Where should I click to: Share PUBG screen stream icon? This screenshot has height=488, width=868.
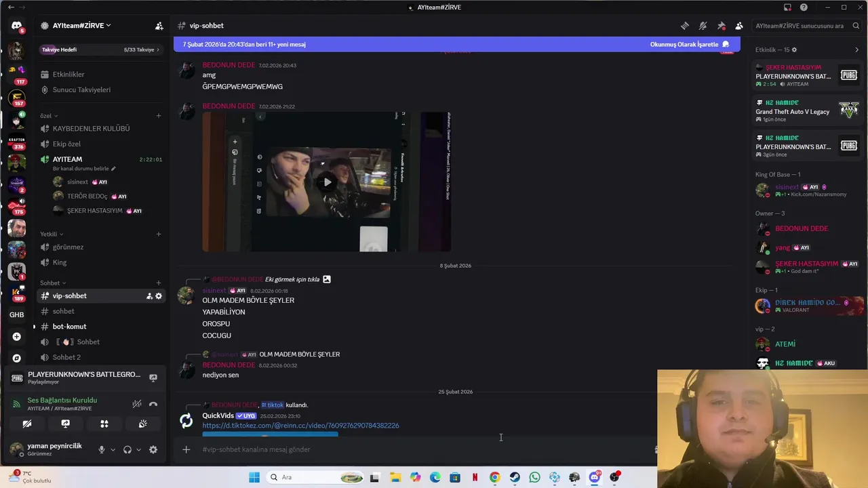[x=153, y=378]
